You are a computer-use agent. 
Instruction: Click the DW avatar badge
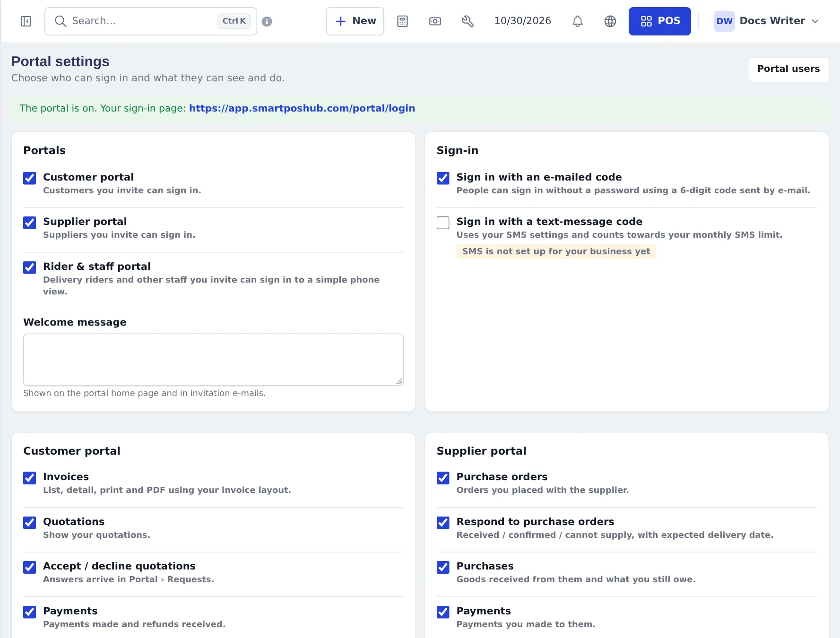click(x=724, y=21)
